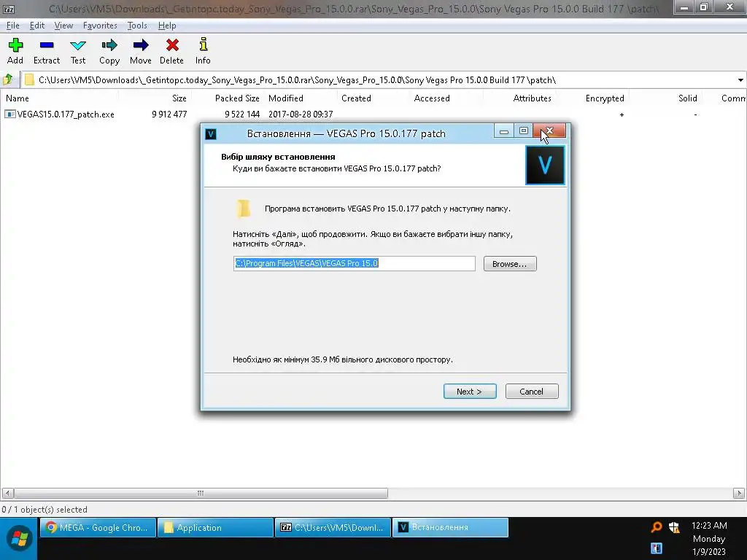
Task: Choose the Move toolbar icon
Action: (141, 45)
